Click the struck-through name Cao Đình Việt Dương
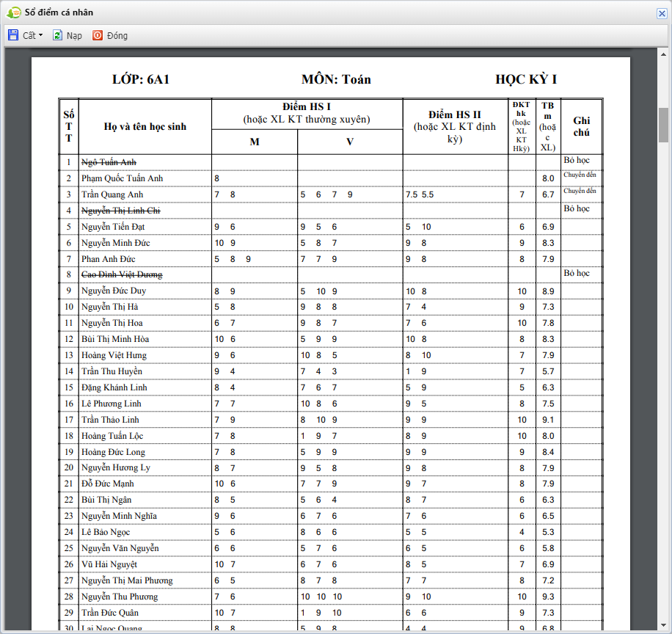 [x=122, y=274]
